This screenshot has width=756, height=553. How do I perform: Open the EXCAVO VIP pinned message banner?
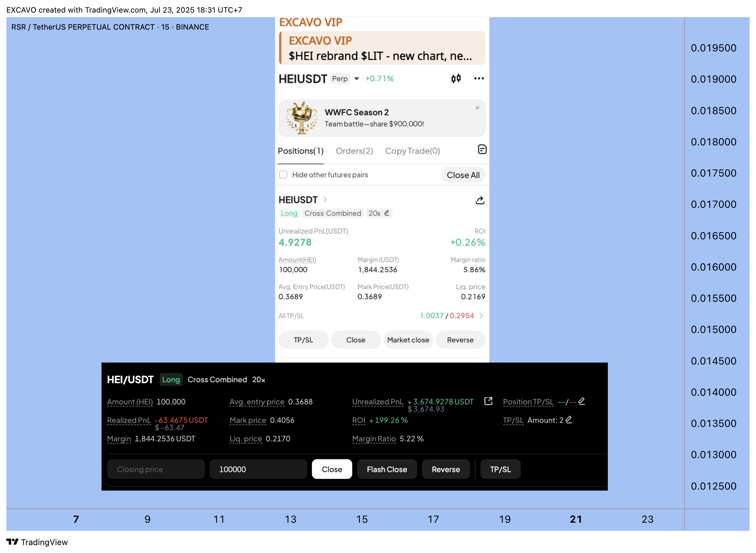(x=382, y=48)
